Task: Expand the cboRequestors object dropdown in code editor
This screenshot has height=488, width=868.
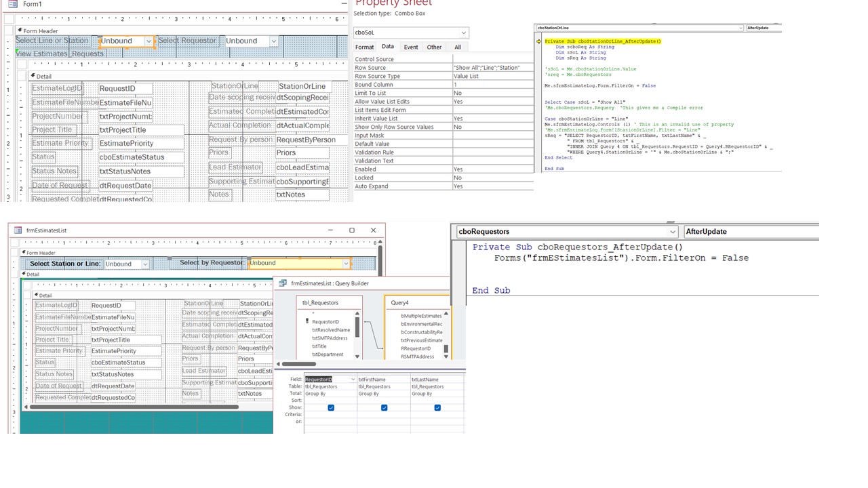Action: 672,232
